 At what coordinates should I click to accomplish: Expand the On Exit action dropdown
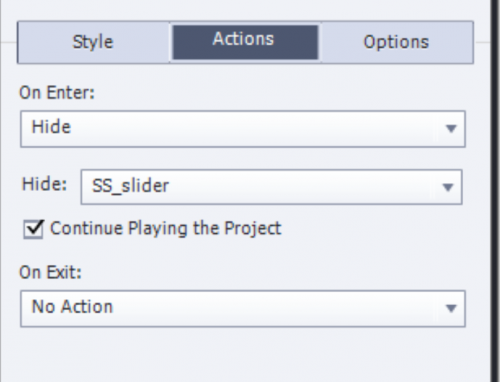[243, 309]
